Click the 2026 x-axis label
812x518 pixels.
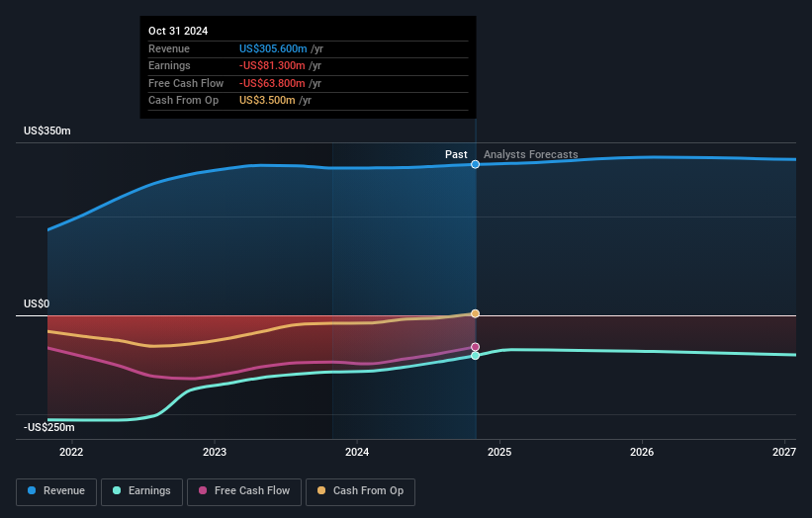click(642, 452)
